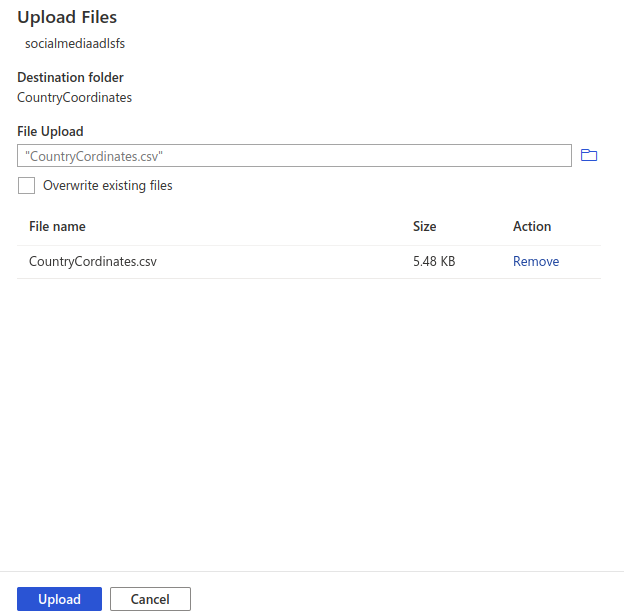
Task: Click the browse folder icon
Action: (589, 155)
